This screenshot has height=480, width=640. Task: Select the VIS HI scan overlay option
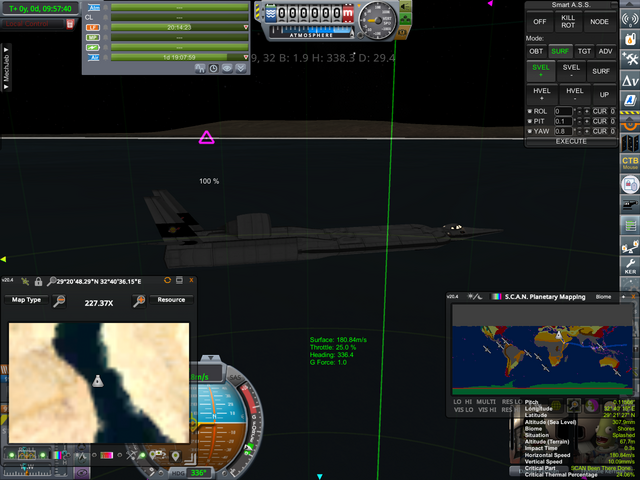coord(487,410)
